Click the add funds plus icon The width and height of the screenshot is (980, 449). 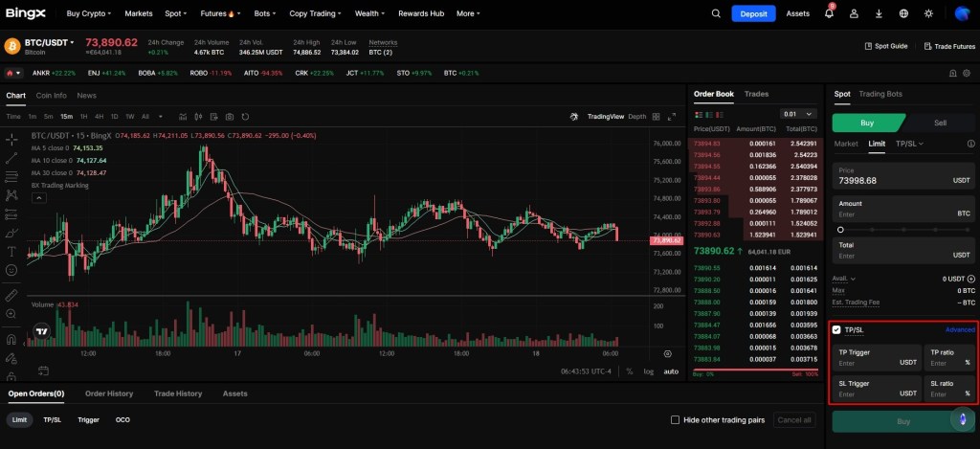tap(970, 279)
